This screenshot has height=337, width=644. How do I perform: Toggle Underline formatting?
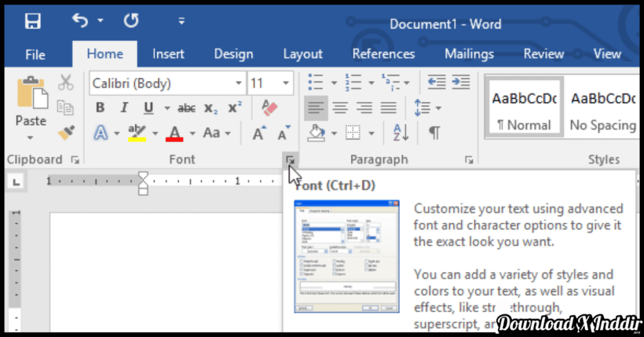[148, 108]
